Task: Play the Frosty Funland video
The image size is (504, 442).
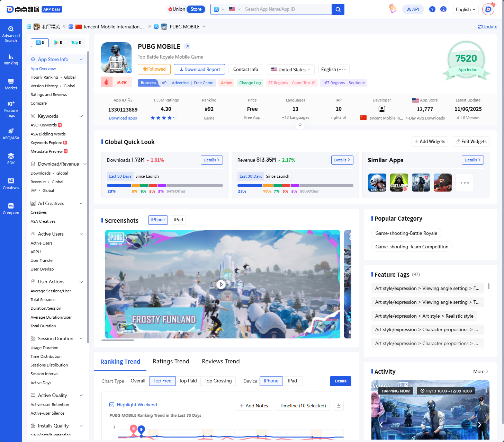Action: pos(221,284)
